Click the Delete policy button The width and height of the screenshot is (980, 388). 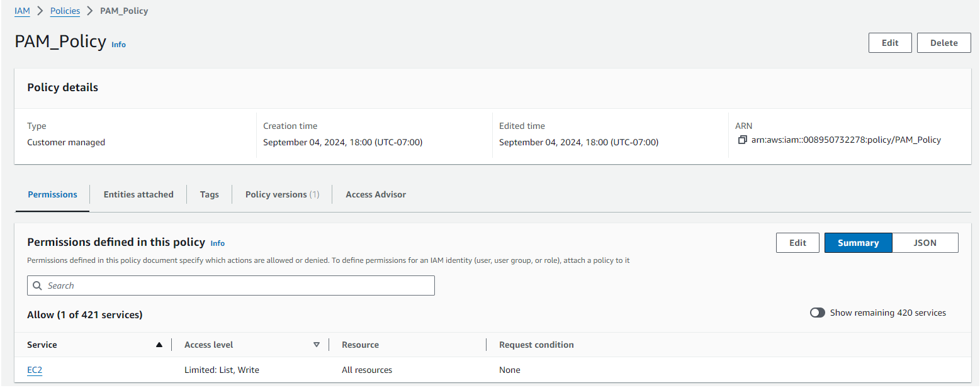[x=943, y=42]
